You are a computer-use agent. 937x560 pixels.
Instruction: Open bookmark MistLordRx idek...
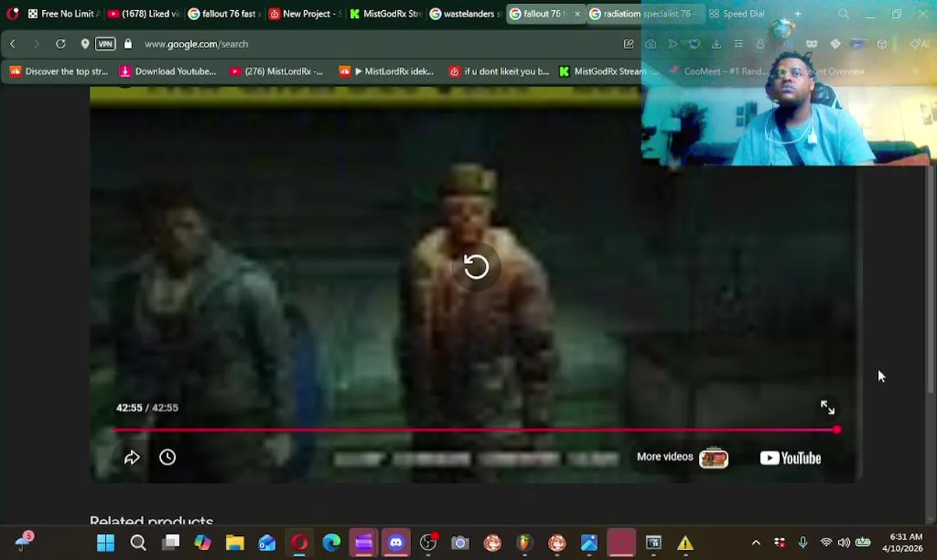(x=387, y=72)
